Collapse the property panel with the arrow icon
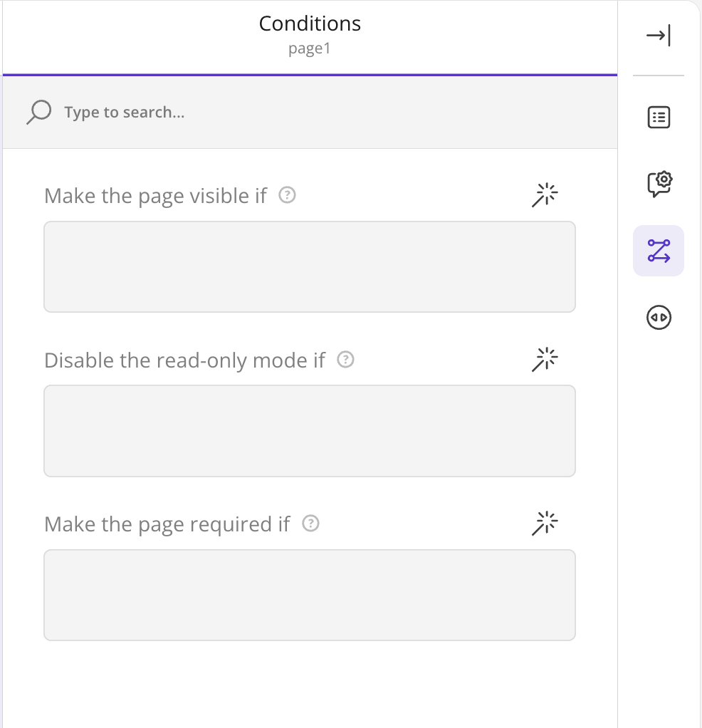 tap(659, 36)
